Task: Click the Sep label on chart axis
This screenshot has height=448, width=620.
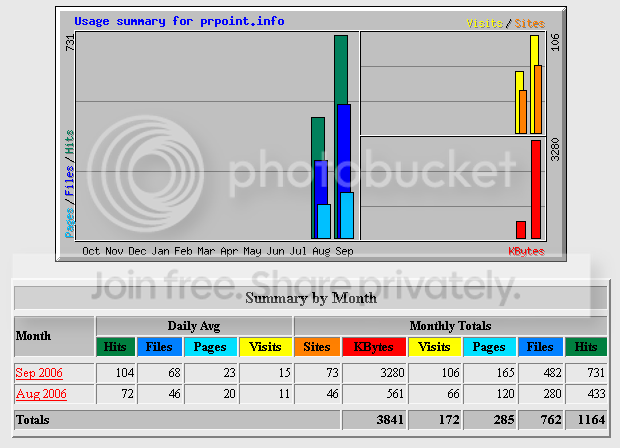Action: 344,251
